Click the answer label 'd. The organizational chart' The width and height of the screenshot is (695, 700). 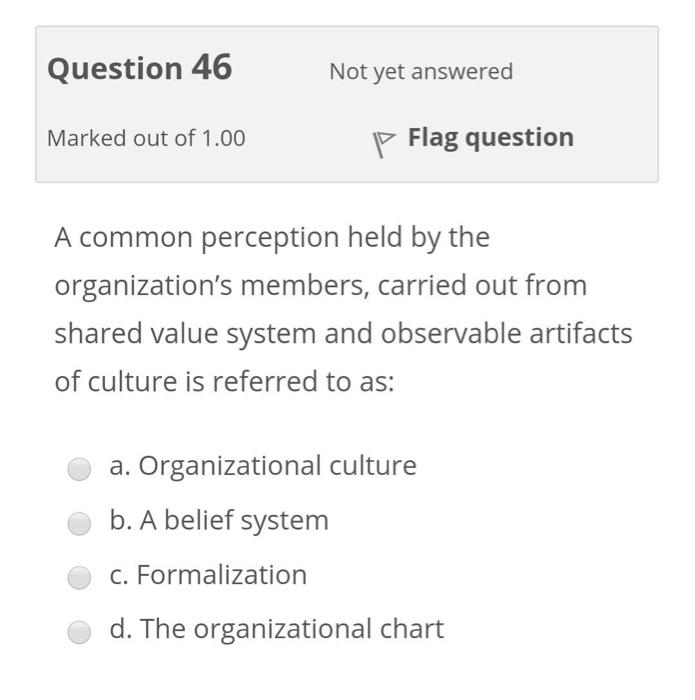277,629
